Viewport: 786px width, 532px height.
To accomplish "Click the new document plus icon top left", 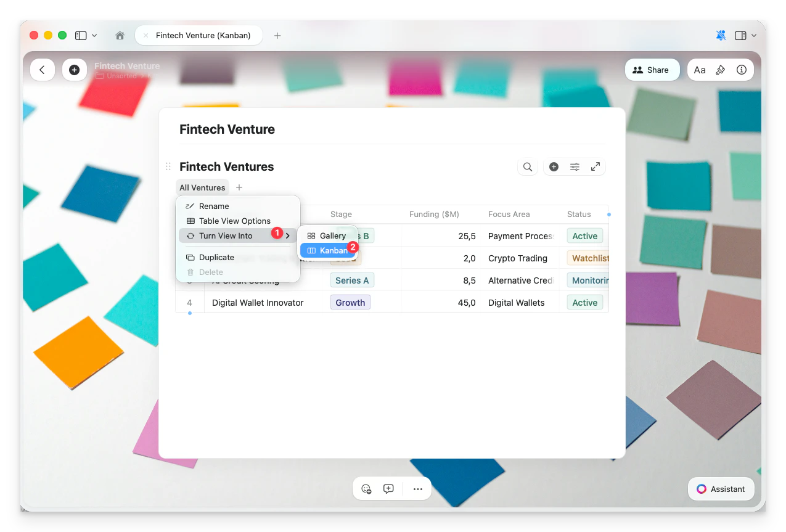I will point(75,70).
